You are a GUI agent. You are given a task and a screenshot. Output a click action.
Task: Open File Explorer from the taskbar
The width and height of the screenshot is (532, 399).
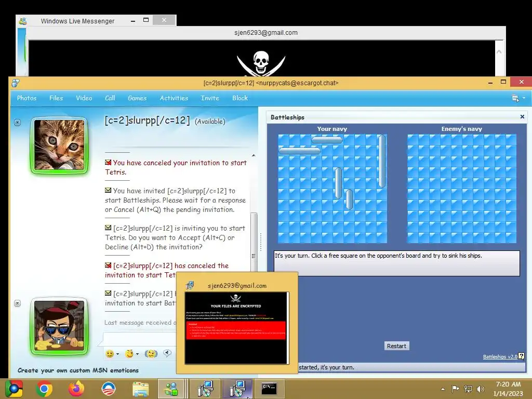(x=140, y=389)
